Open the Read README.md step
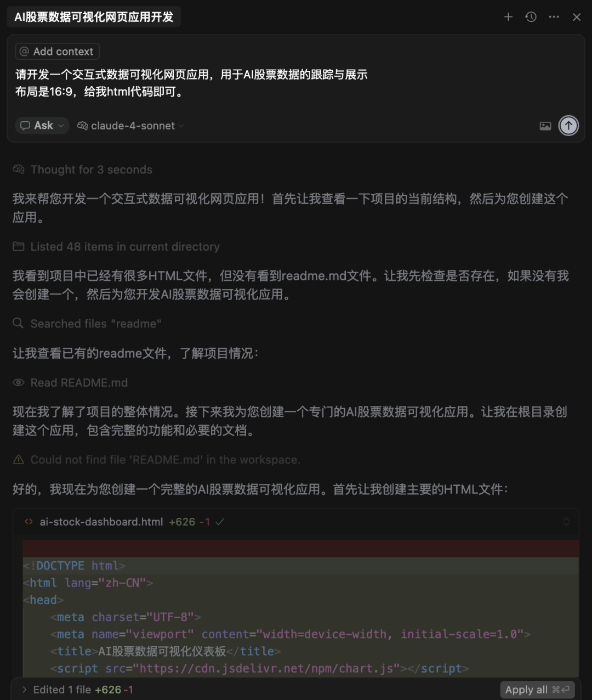 [x=70, y=383]
